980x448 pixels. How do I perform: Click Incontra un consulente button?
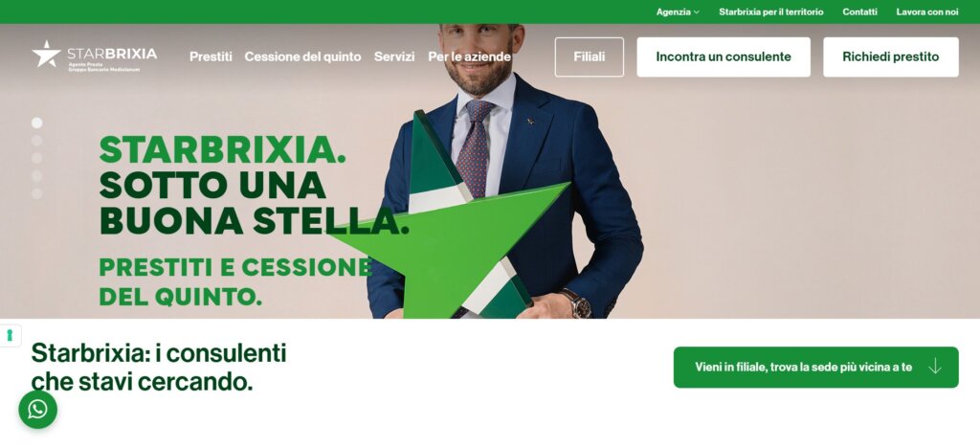point(724,56)
